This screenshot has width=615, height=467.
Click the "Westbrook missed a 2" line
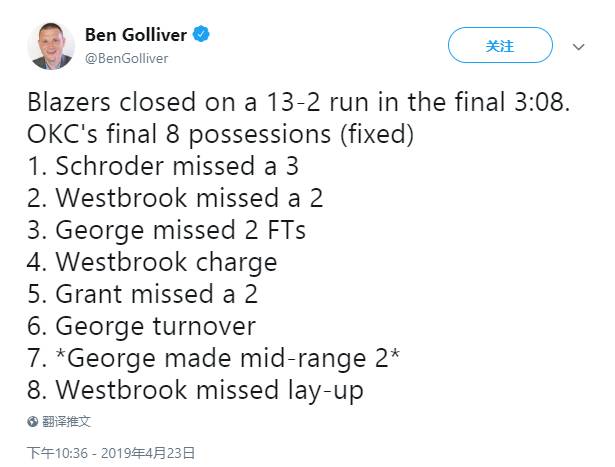[176, 198]
